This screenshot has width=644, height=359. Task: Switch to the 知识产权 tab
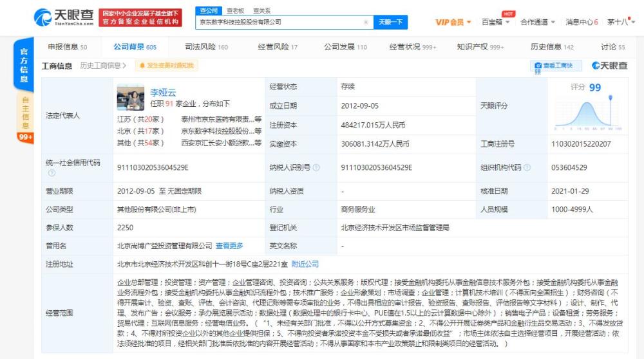[x=480, y=47]
